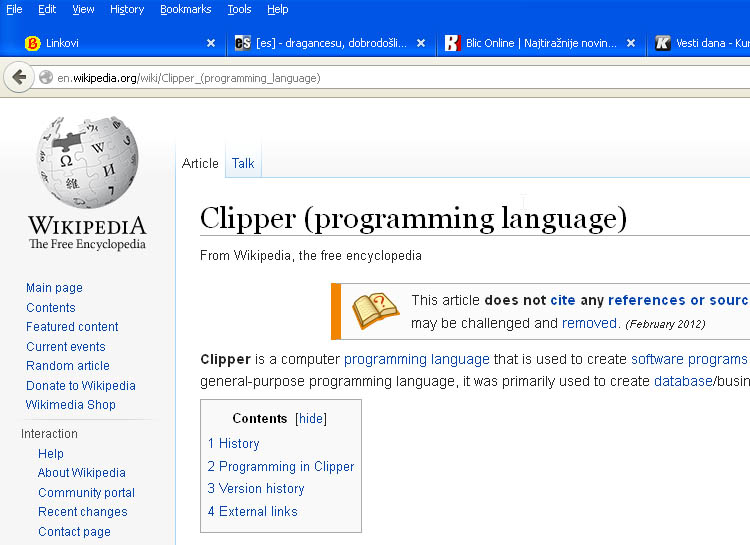Screen dimensions: 750x545
Task: Open the Featured content link
Action: [x=72, y=327]
